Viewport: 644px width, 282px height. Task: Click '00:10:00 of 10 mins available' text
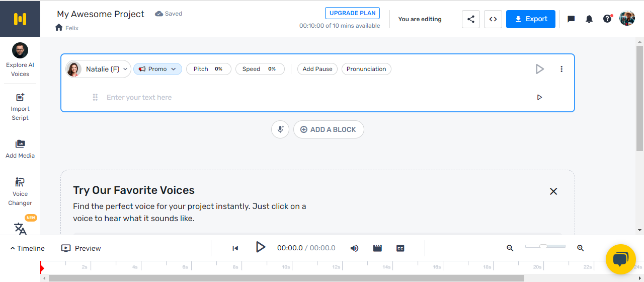[340, 26]
